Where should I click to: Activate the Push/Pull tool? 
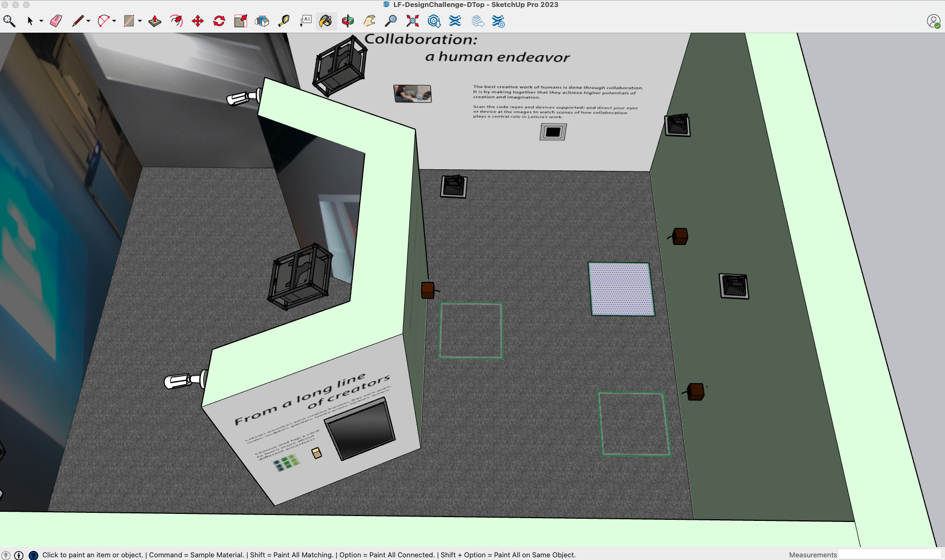(x=155, y=21)
